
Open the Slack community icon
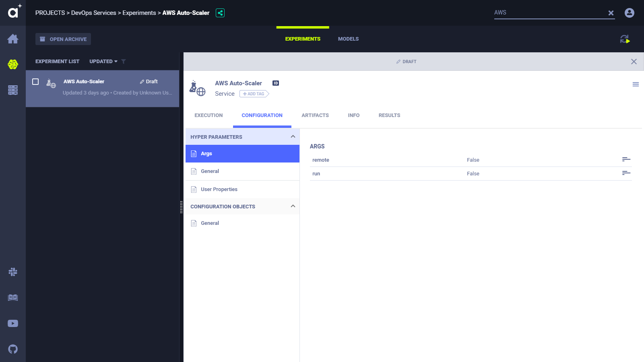13,272
